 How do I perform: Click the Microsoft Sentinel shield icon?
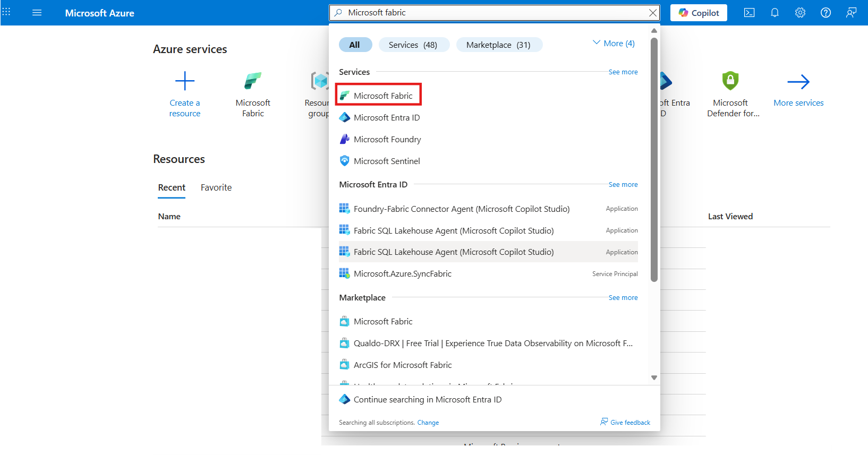(x=345, y=161)
